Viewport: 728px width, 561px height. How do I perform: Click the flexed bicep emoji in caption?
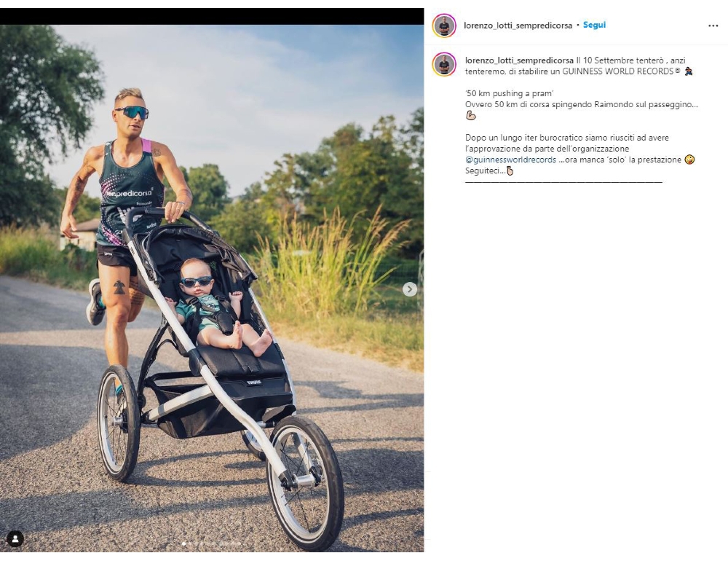pos(471,115)
